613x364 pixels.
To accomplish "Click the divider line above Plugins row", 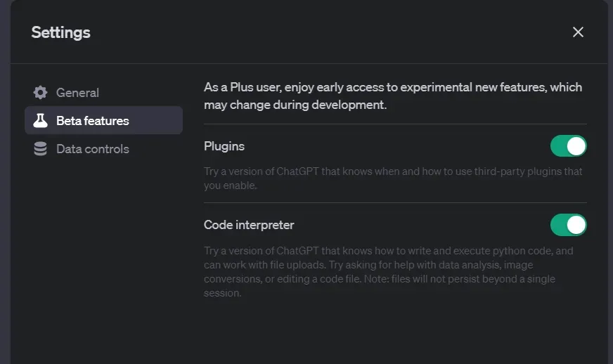I will [x=395, y=124].
